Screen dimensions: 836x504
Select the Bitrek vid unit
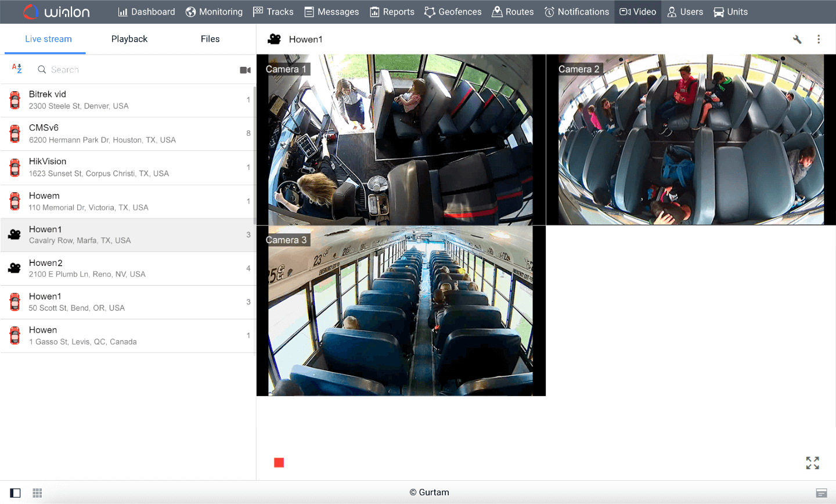tap(87, 99)
